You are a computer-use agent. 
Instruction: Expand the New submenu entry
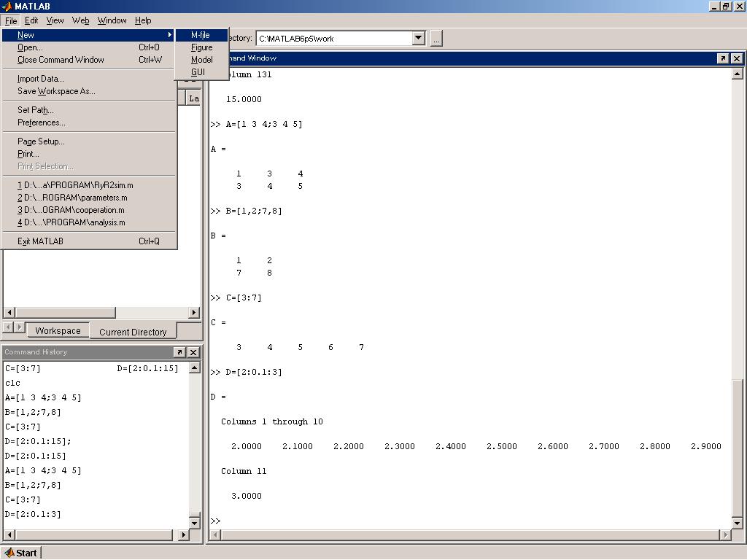coord(88,35)
